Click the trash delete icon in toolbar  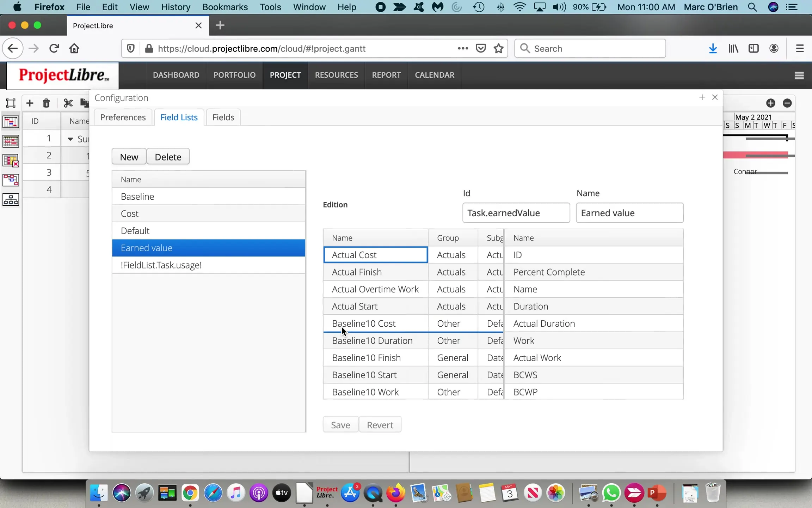[46, 103]
